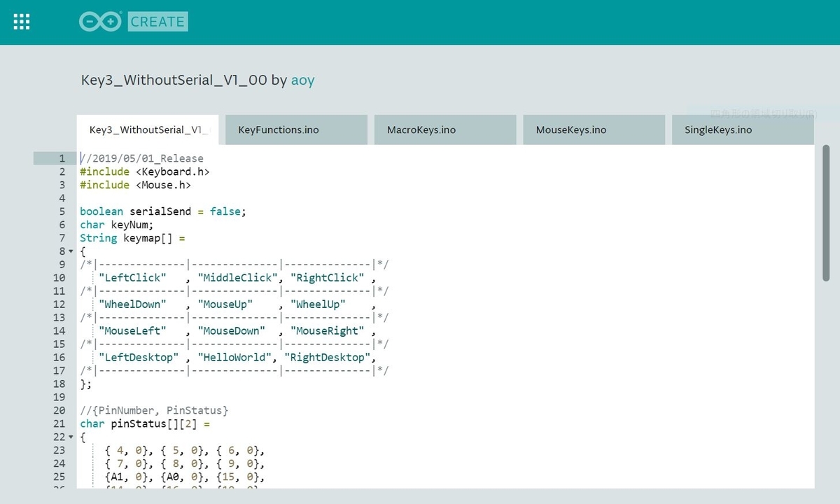Click the char keyNum; line
The height and width of the screenshot is (504, 840).
click(x=117, y=225)
